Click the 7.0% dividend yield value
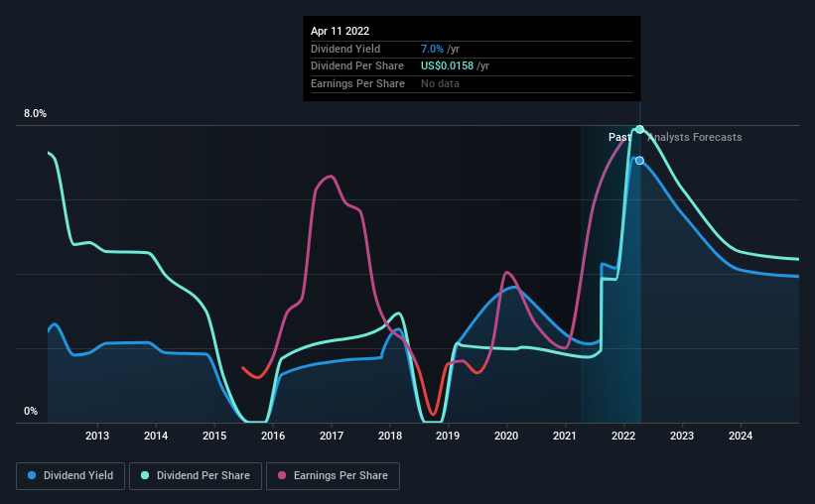This screenshot has height=504, width=815. coord(432,49)
